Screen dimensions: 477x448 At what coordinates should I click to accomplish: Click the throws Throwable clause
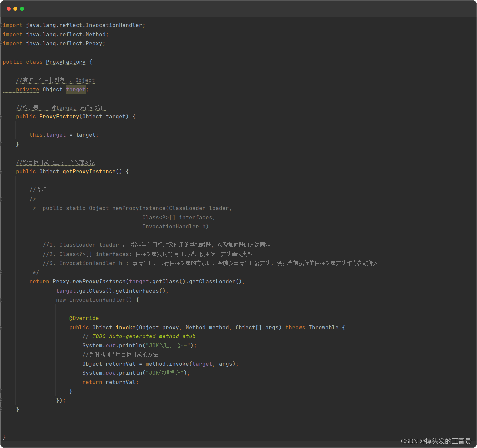[312, 328]
